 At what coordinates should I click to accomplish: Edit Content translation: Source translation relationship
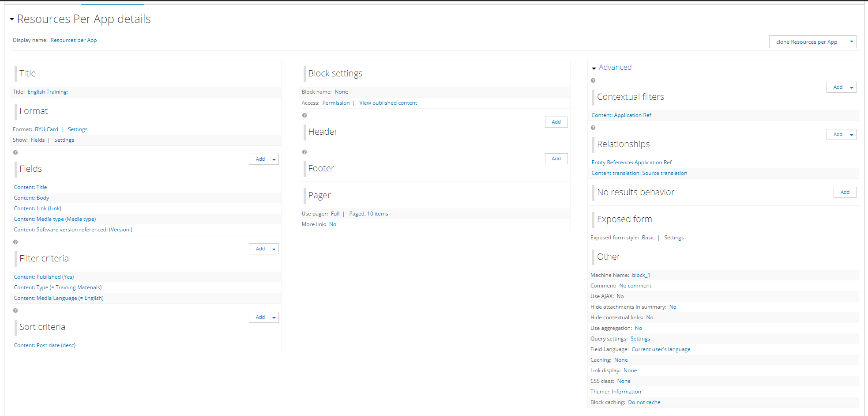639,173
